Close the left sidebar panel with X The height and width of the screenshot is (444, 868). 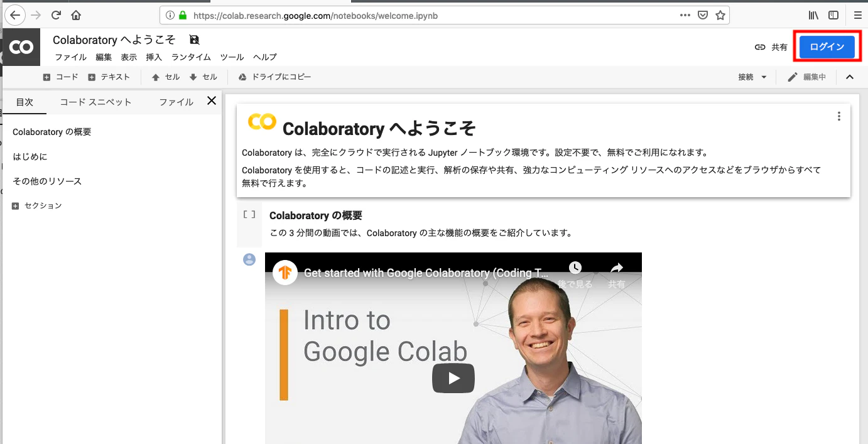212,100
